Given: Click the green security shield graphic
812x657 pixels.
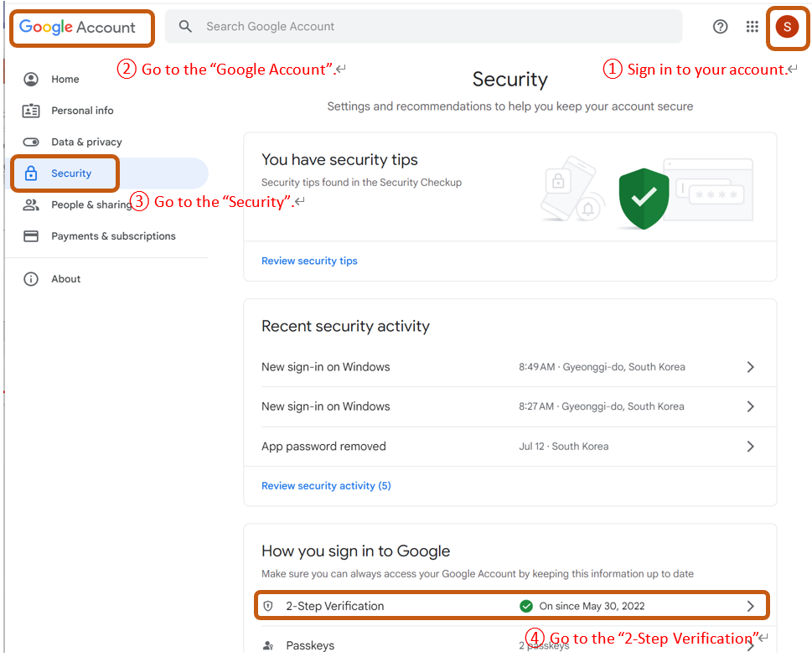Looking at the screenshot, I should 644,198.
